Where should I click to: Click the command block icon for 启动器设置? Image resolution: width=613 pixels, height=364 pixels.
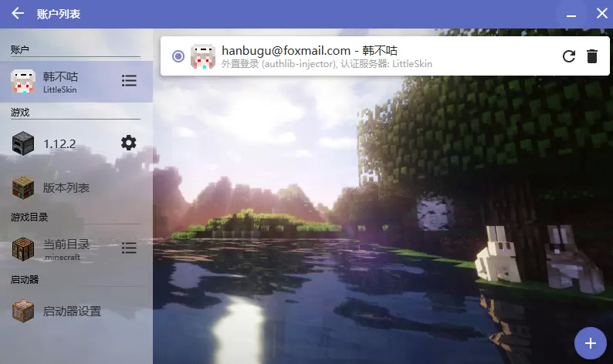23,312
